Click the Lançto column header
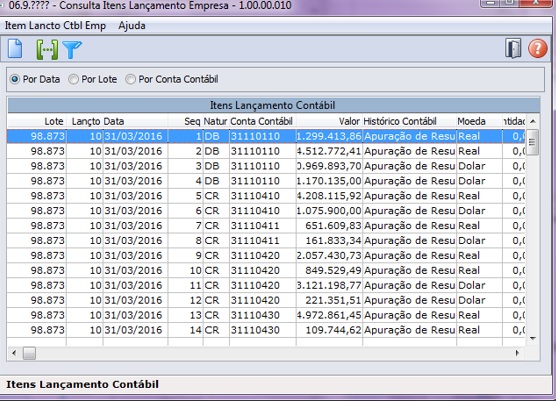Screen dimensions: 556x402 85,121
